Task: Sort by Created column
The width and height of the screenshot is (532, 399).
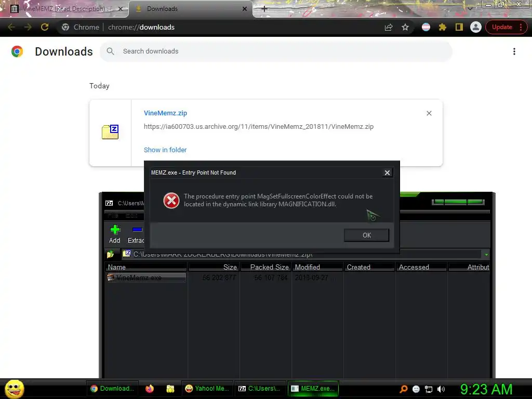Action: pos(369,267)
